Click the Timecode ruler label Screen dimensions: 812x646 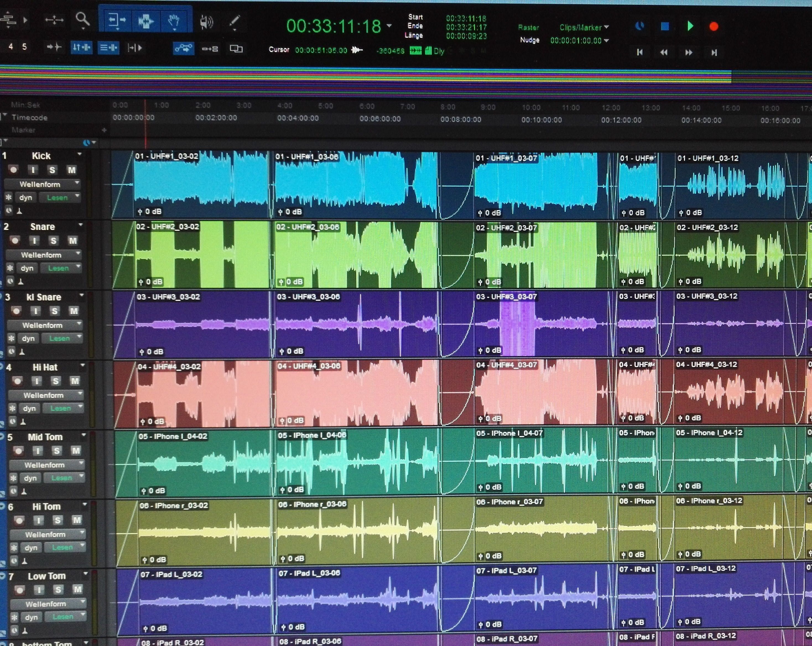[x=29, y=118]
